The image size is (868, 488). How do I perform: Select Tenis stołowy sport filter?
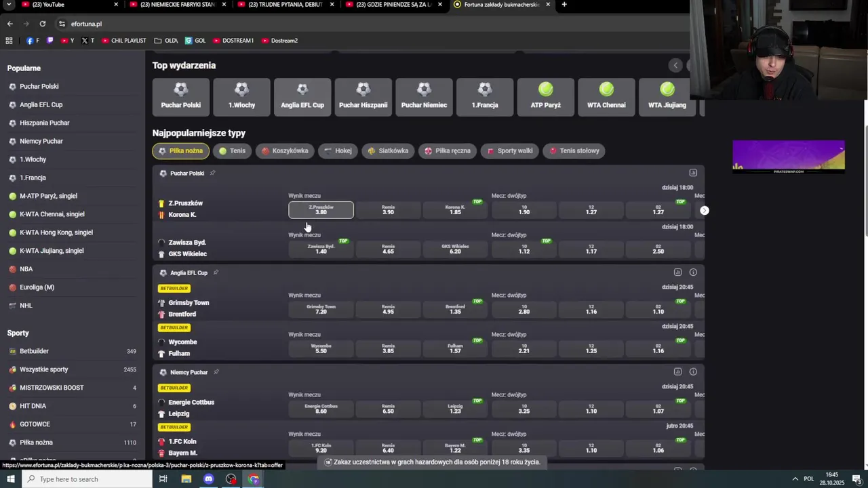(x=574, y=151)
